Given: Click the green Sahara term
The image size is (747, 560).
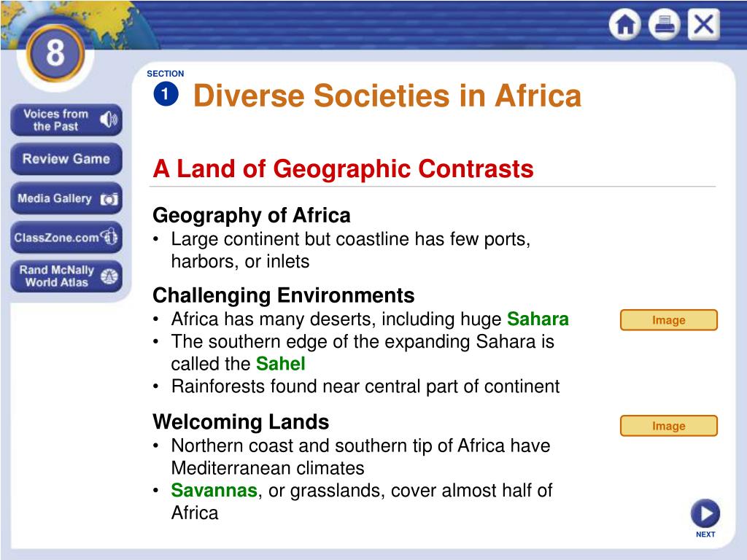Looking at the screenshot, I should 538,319.
